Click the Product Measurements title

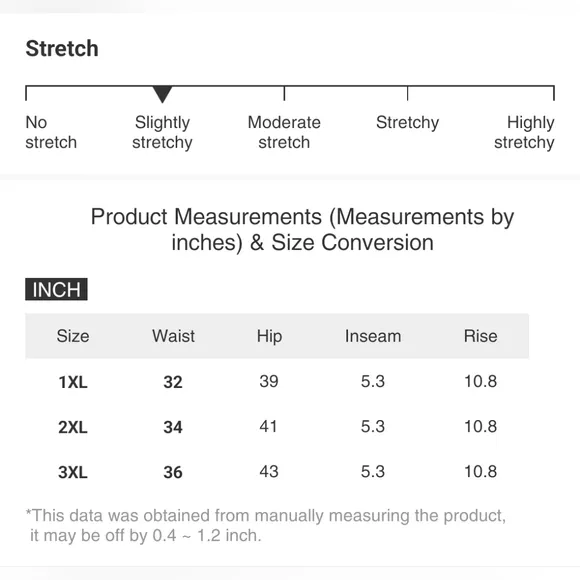tap(302, 229)
